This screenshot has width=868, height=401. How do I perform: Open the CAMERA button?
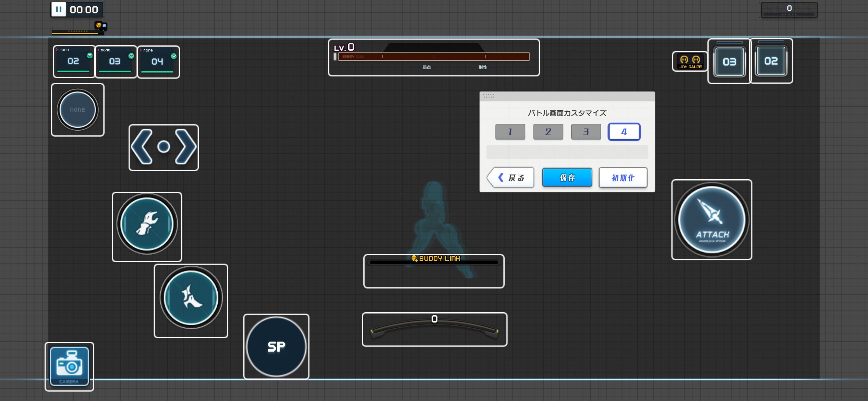click(69, 366)
